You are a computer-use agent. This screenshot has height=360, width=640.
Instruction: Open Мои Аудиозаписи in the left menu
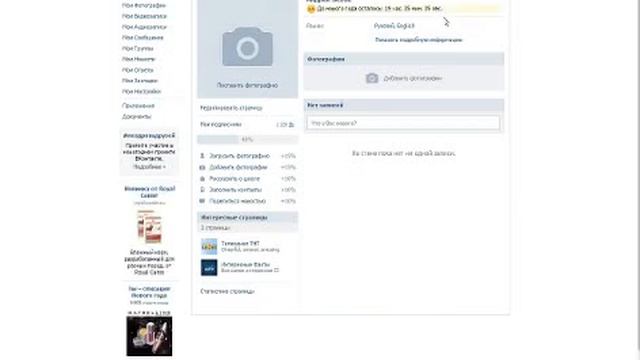[144, 27]
